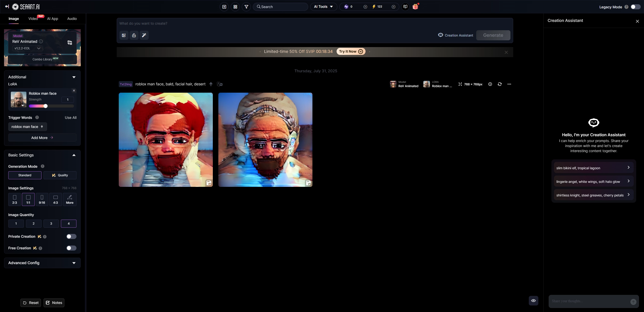The image size is (644, 312).
Task: Switch to the Video tab
Action: (x=33, y=19)
